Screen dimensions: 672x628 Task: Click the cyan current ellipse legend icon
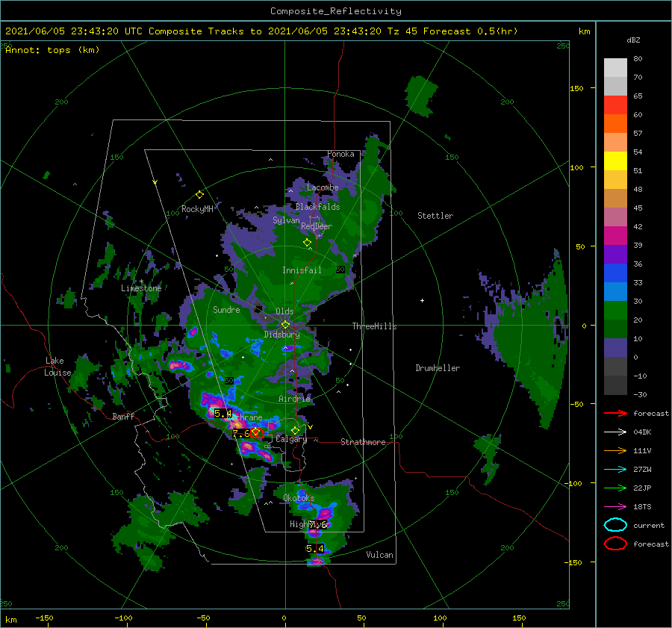(615, 525)
